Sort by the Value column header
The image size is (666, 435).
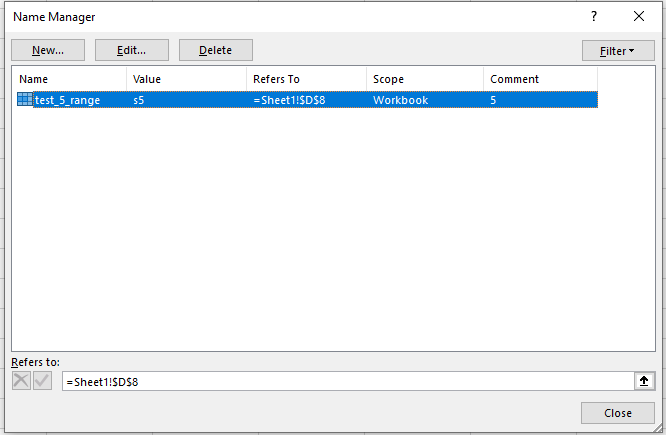coord(186,79)
